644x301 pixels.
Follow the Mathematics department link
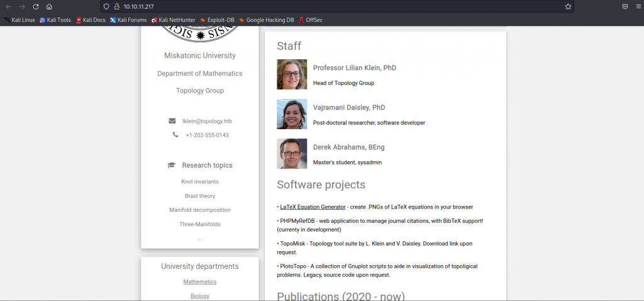pos(199,281)
